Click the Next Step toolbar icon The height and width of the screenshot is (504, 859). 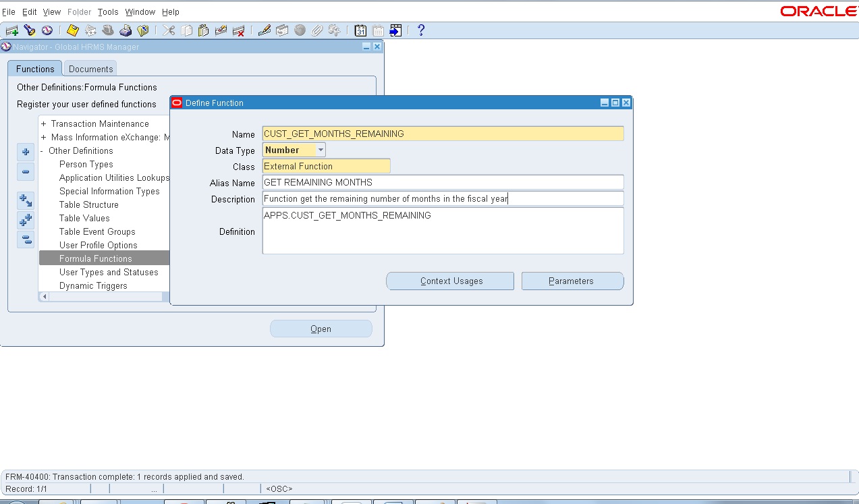(90, 30)
